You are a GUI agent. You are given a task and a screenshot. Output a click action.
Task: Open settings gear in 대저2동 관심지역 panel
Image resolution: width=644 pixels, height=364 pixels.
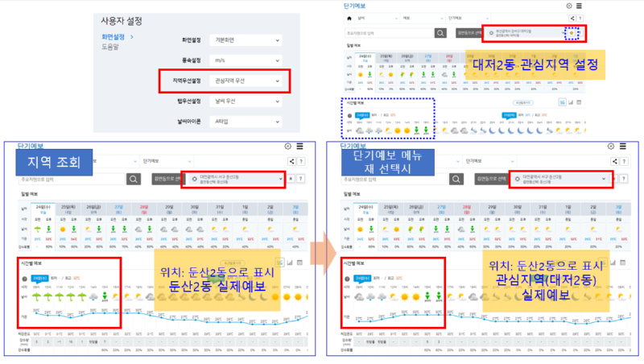click(x=569, y=6)
